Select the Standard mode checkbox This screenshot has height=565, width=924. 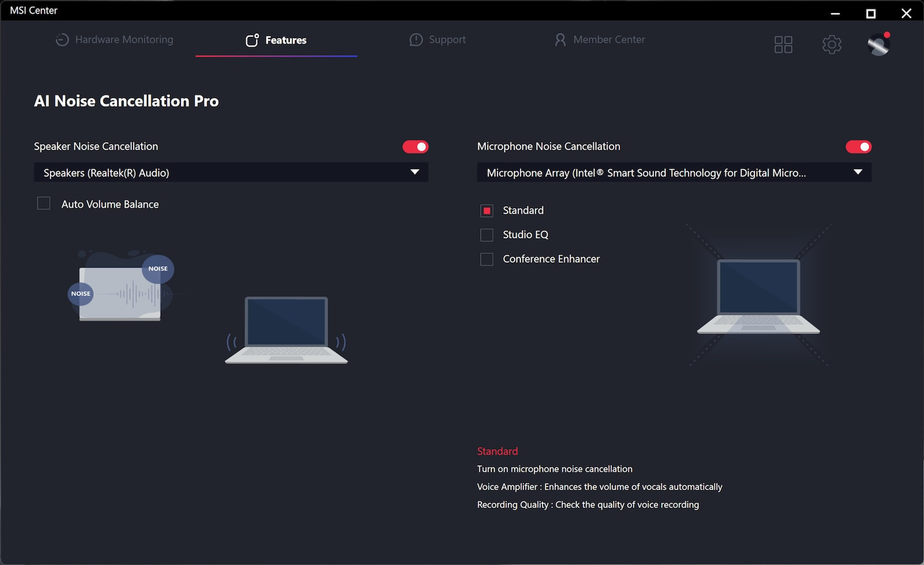click(x=487, y=211)
